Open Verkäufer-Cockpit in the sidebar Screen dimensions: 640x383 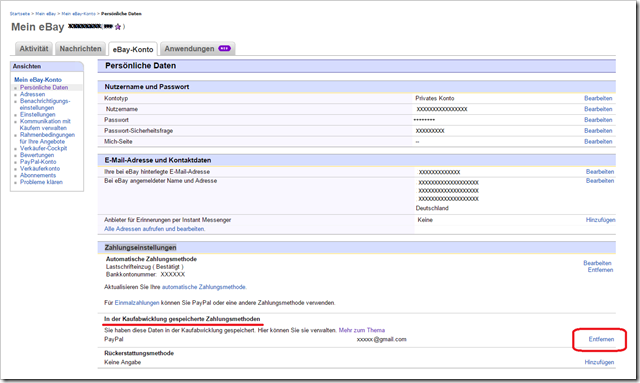pos(43,148)
